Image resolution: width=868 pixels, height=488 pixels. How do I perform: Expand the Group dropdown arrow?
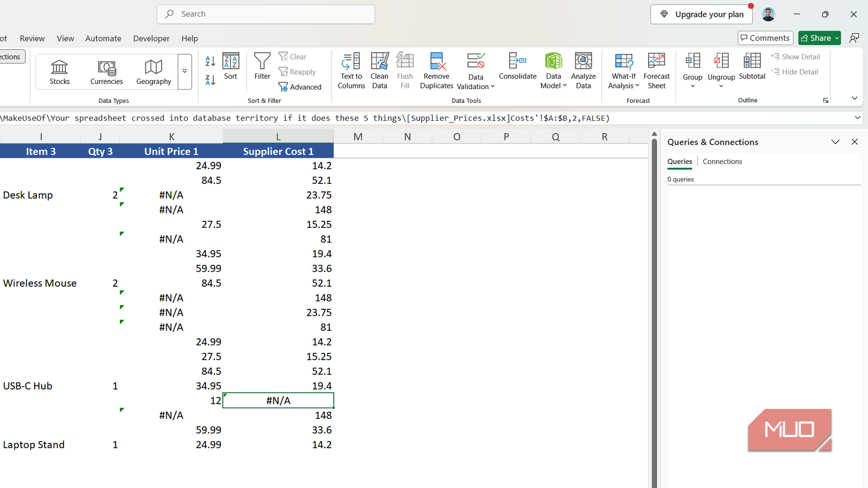click(x=693, y=87)
